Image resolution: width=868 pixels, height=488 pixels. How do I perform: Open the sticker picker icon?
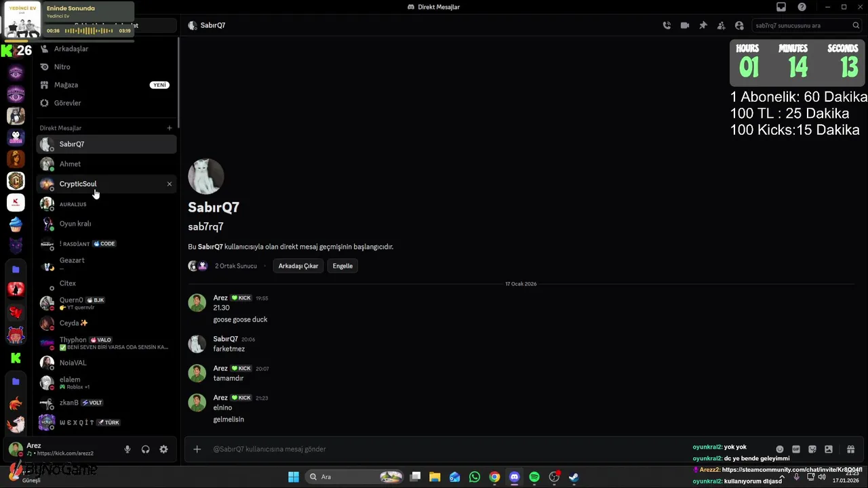tap(812, 449)
